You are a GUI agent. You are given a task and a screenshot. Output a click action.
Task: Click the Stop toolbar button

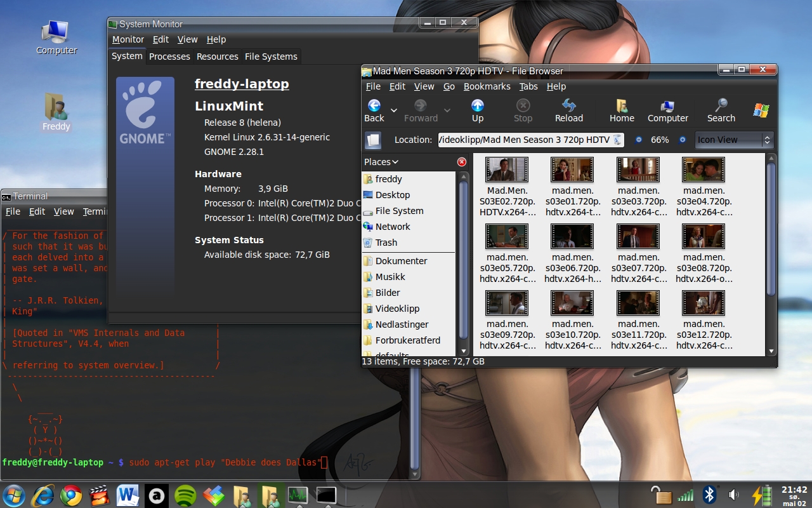click(523, 111)
